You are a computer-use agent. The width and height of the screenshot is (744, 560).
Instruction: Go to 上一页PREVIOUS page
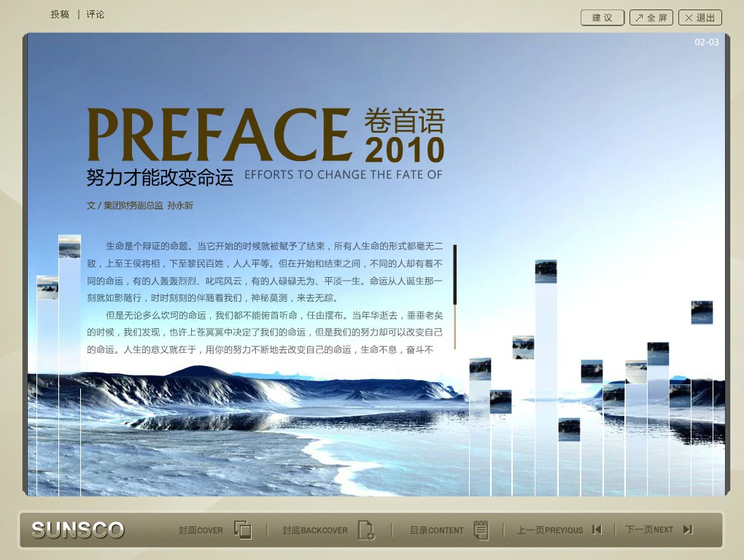[549, 530]
